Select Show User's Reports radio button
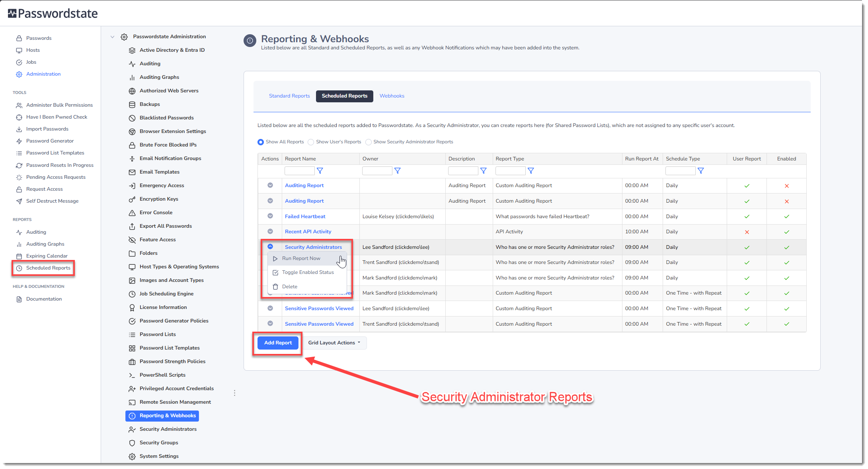 (x=311, y=142)
